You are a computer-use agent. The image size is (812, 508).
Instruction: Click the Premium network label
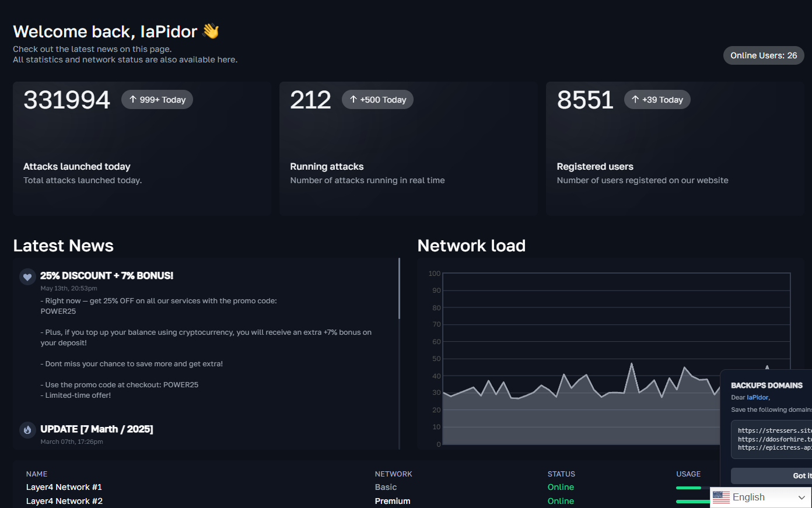pos(392,501)
